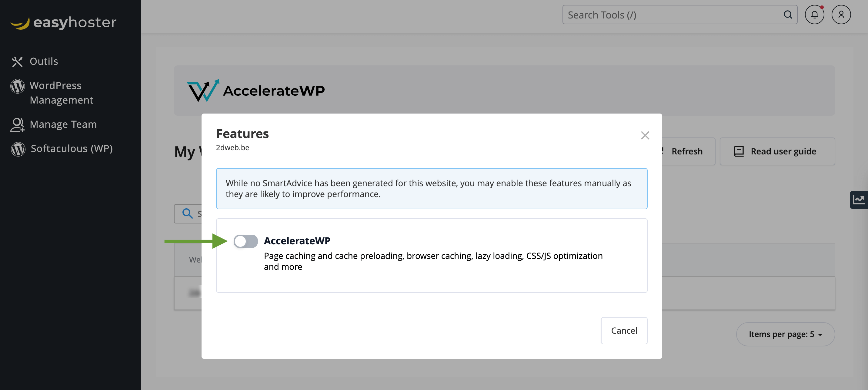
Task: Select Manage Team in the sidebar
Action: [x=63, y=125]
